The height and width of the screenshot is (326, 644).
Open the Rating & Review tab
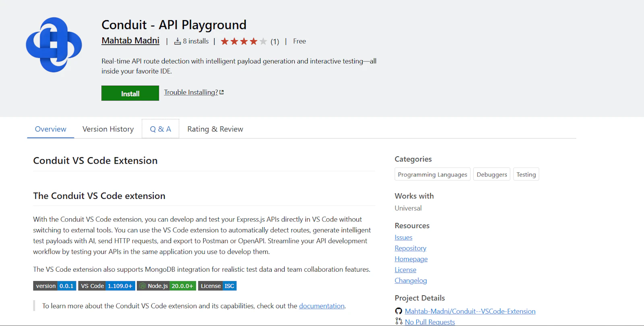215,129
